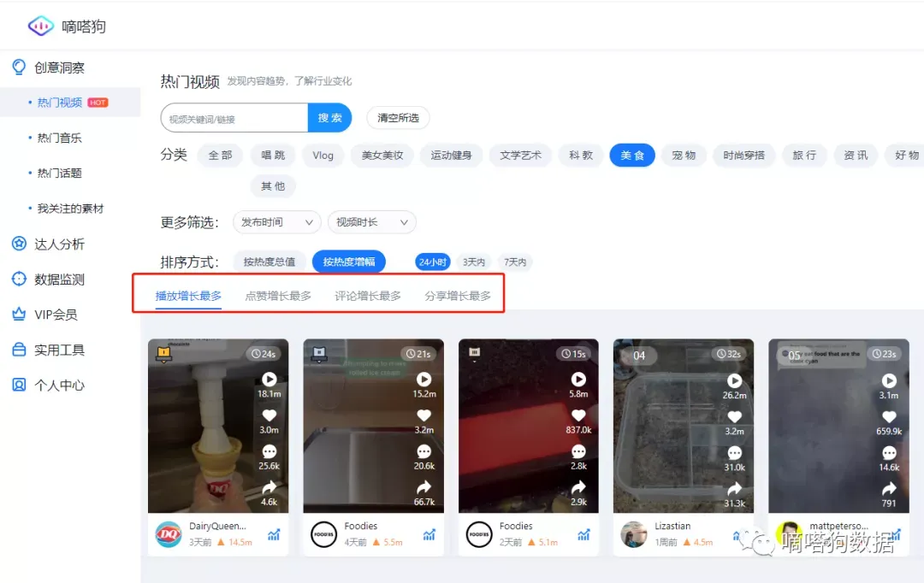
Task: Open 数据监测 target icon in sidebar
Action: [x=19, y=280]
